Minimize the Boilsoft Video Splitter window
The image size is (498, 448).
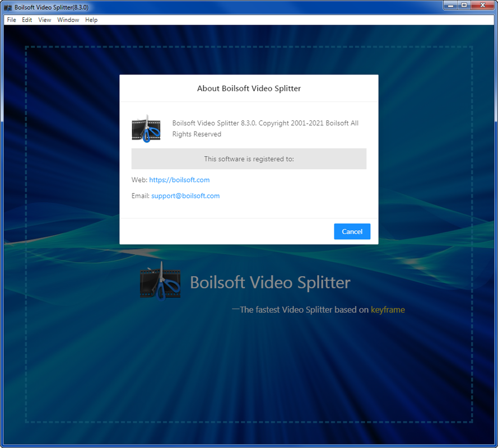coord(450,6)
